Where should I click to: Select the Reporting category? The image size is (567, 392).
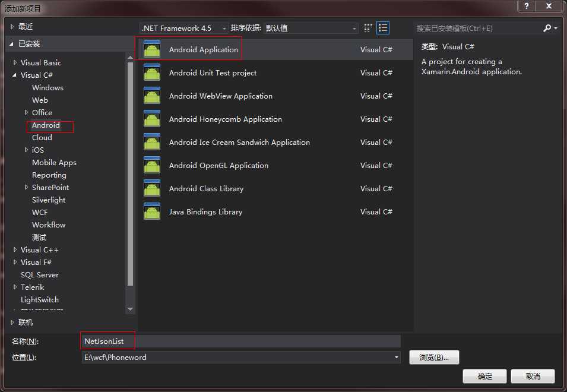pyautogui.click(x=49, y=175)
